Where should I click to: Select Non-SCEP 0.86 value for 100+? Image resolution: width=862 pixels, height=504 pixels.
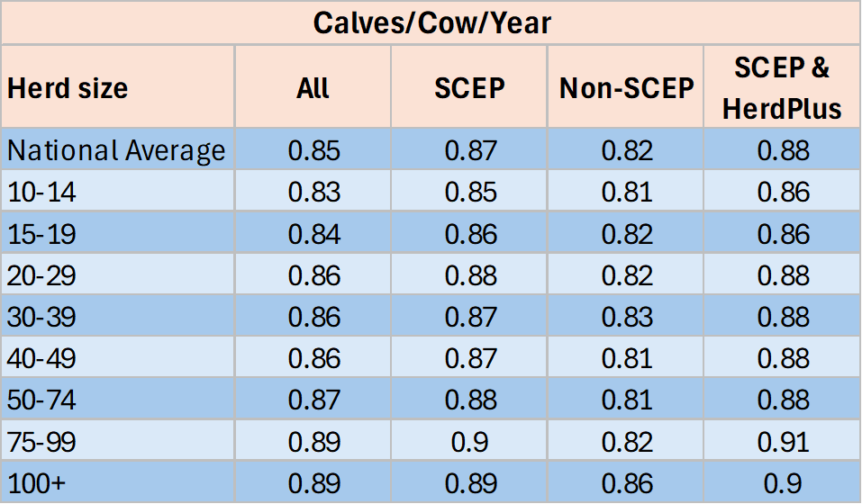pyautogui.click(x=627, y=483)
